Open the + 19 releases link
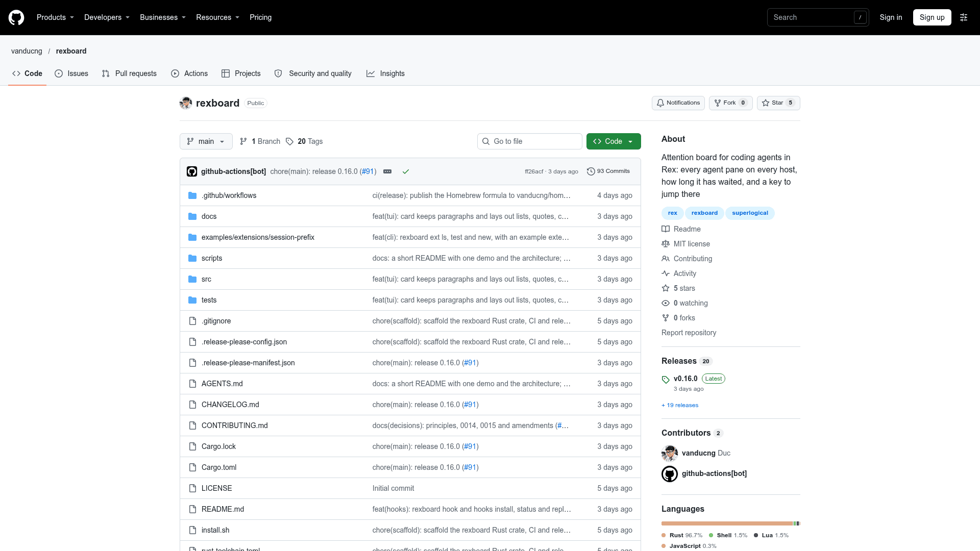The width and height of the screenshot is (980, 551). [x=680, y=405]
